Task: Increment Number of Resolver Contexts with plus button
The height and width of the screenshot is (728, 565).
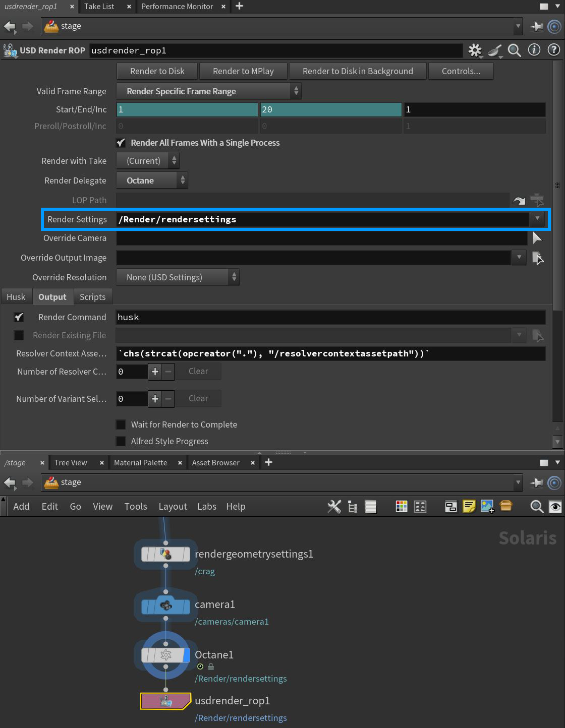Action: click(155, 372)
